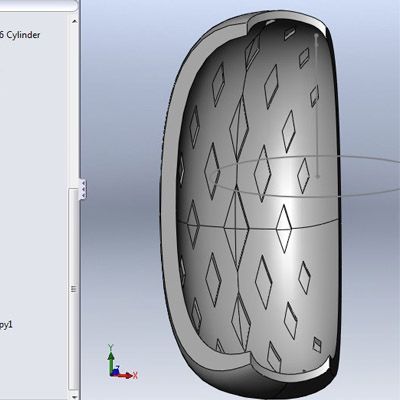Pick the small square cutout near bottom right
The image size is (400, 400).
pos(317,345)
